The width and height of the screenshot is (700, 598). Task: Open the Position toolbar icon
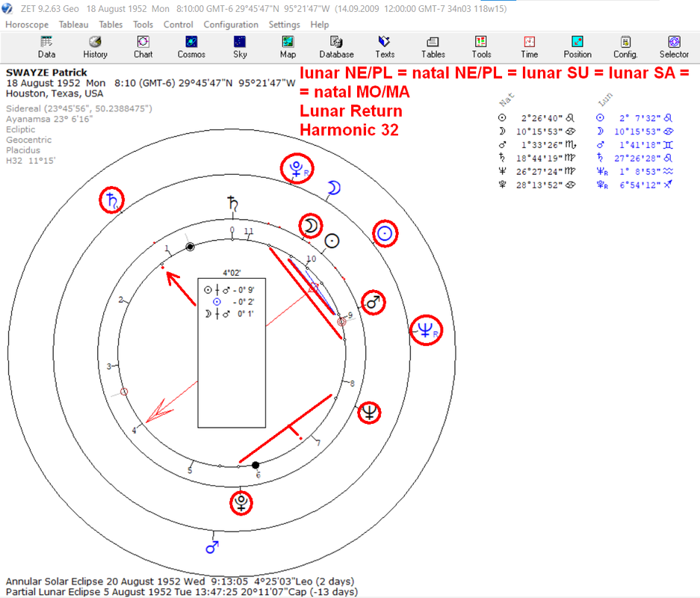point(577,47)
